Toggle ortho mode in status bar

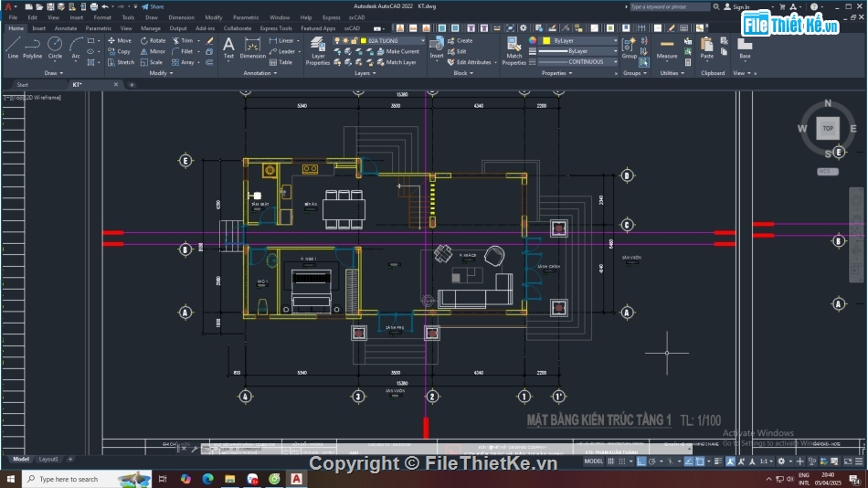tap(641, 461)
